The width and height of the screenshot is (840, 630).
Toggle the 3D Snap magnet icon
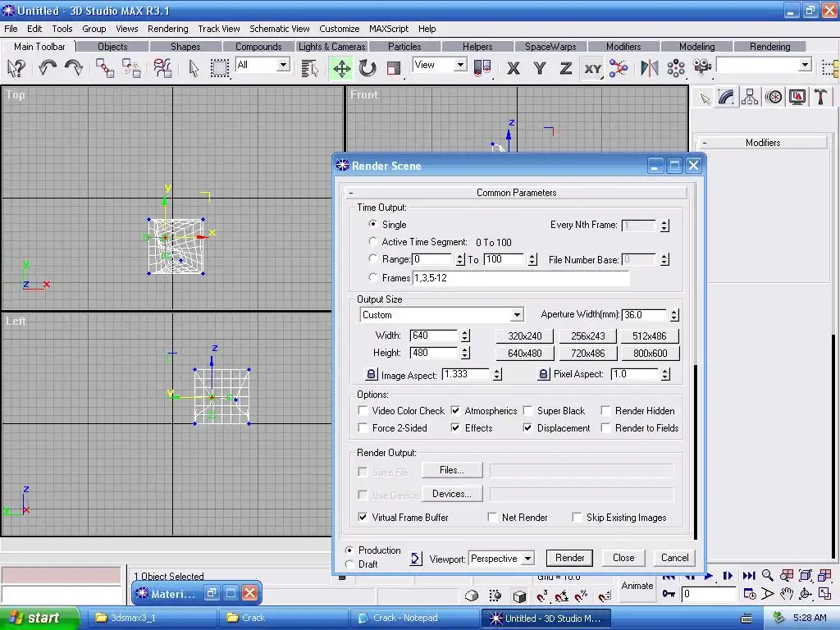tap(542, 596)
